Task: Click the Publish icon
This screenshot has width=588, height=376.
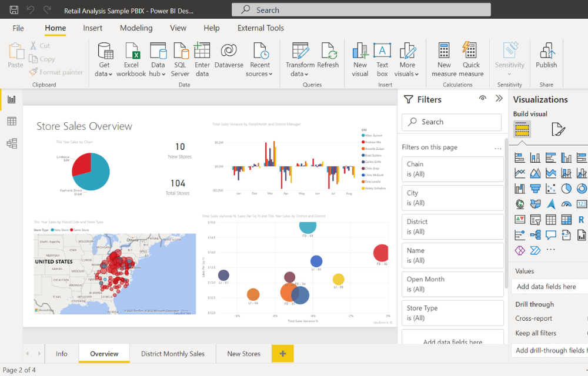Action: click(546, 56)
